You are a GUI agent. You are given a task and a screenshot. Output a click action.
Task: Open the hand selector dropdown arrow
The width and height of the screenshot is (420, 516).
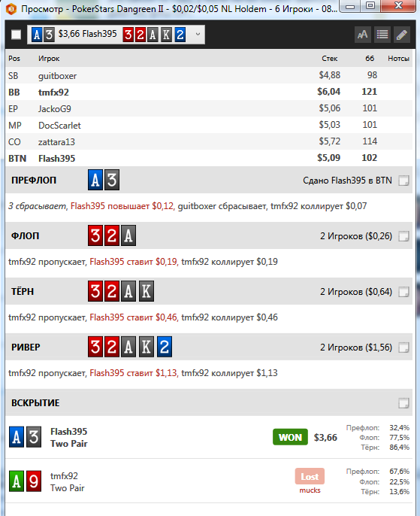click(198, 35)
